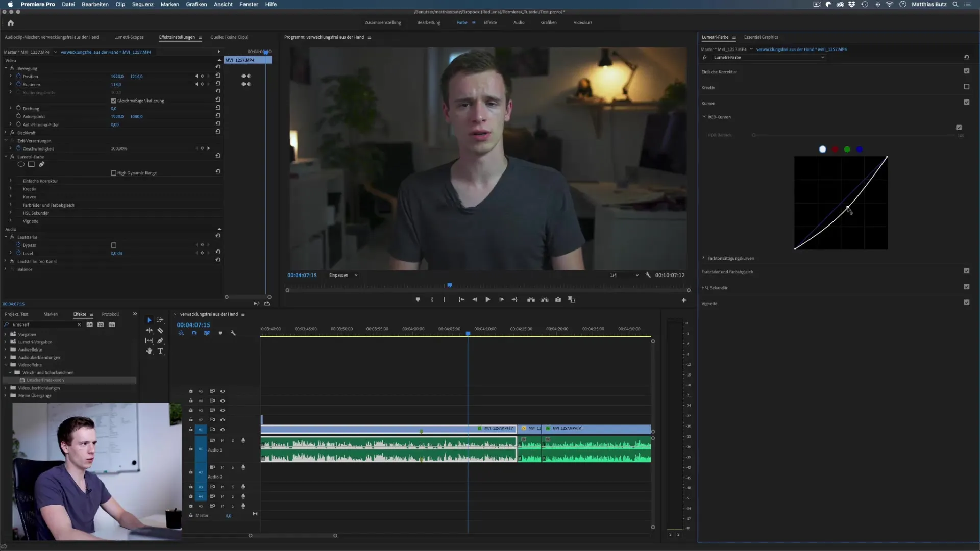
Task: Enable Kreativ section checkbox
Action: (x=966, y=87)
